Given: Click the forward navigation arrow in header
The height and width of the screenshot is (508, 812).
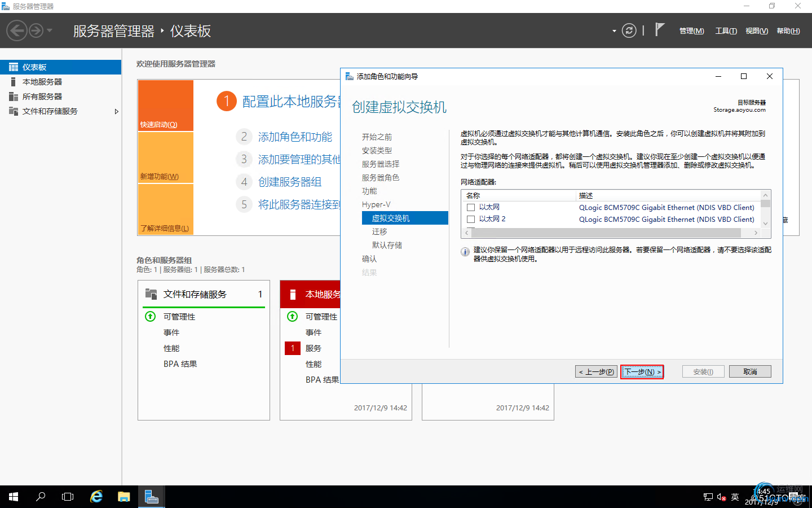Looking at the screenshot, I should coord(36,30).
